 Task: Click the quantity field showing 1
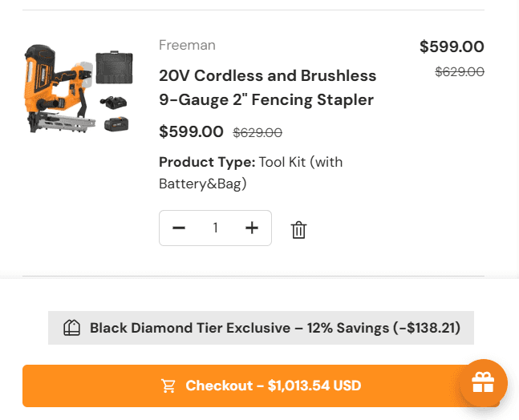(x=215, y=228)
